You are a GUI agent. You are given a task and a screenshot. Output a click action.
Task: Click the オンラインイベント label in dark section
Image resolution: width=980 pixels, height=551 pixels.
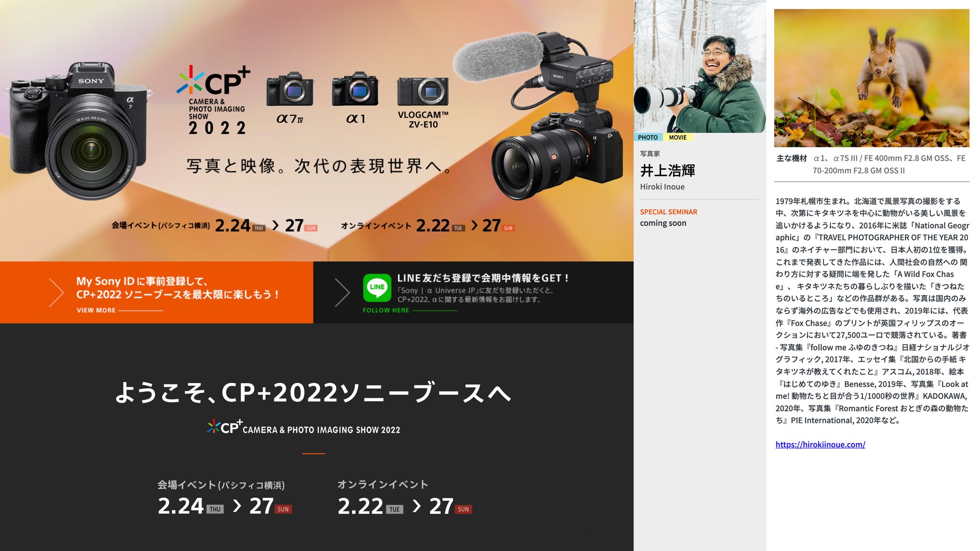[x=382, y=485]
